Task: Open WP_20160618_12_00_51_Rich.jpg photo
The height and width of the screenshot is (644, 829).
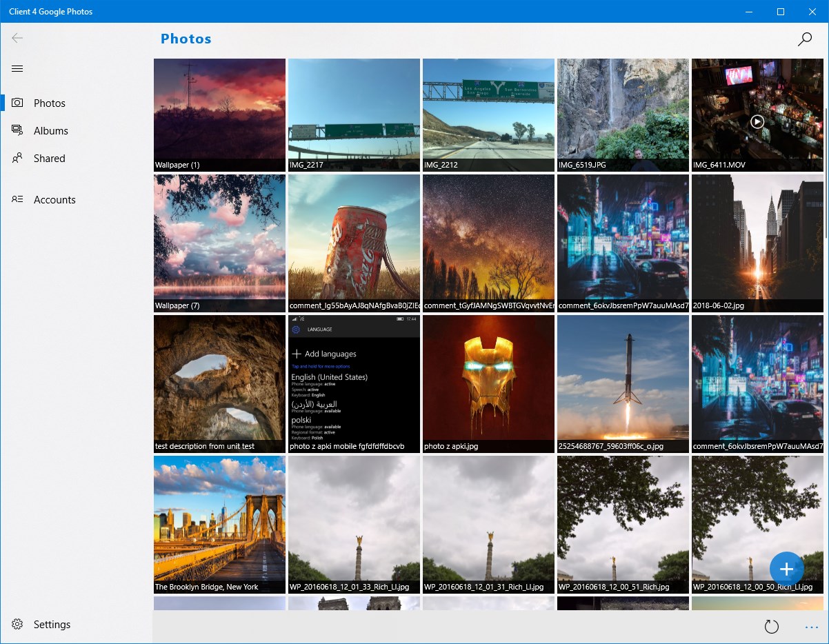Action: 623,525
